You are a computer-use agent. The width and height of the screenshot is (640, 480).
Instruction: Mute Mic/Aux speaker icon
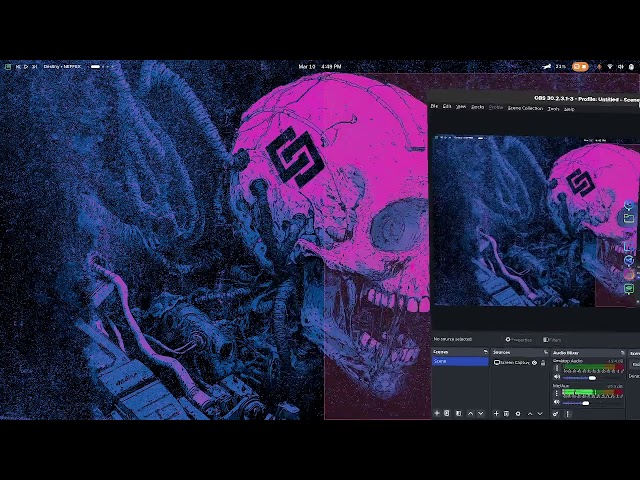click(x=557, y=402)
